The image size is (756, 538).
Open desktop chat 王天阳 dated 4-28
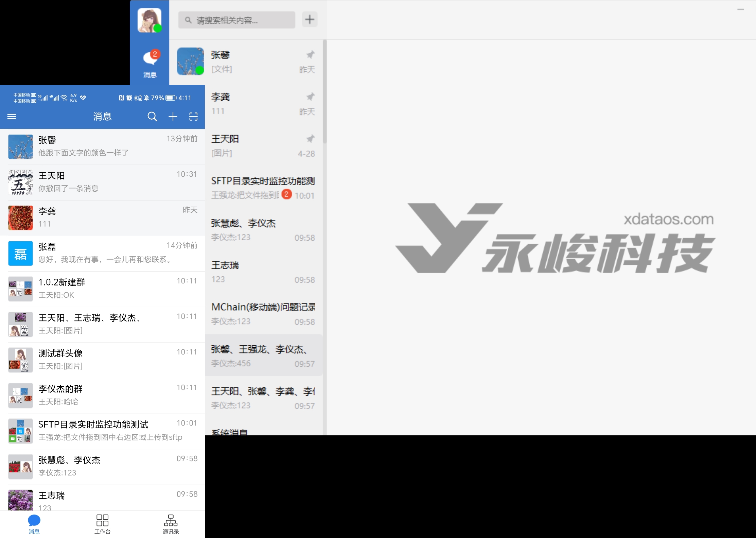pos(264,146)
